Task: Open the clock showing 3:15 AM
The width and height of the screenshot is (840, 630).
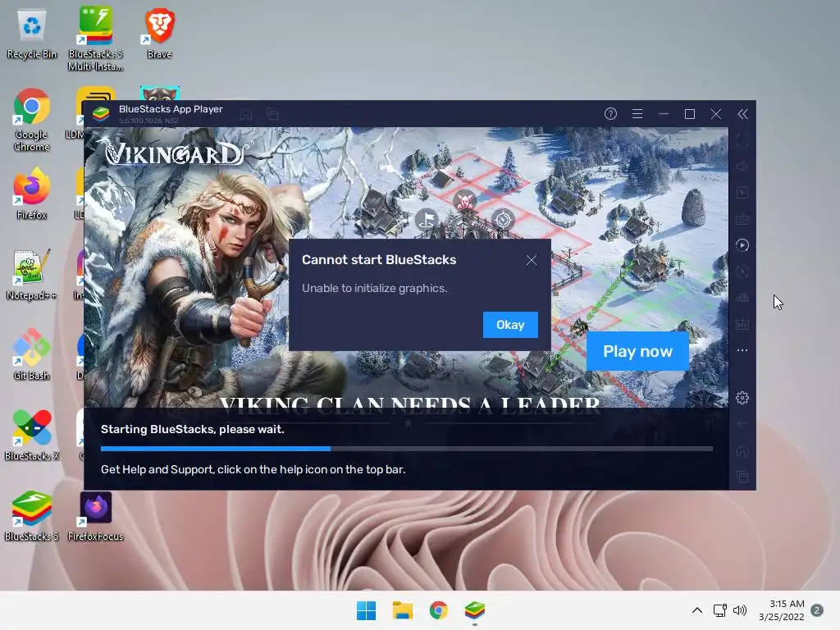Action: [x=782, y=610]
